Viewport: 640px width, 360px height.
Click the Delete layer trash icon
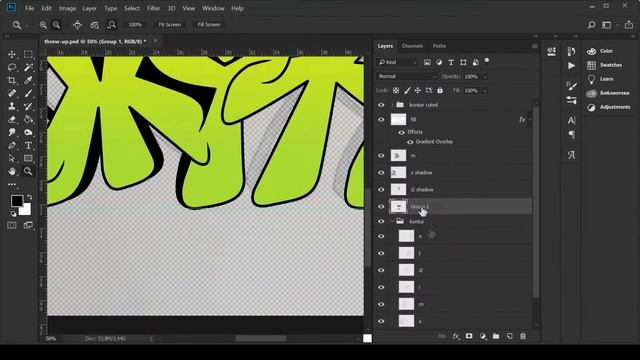tap(523, 336)
